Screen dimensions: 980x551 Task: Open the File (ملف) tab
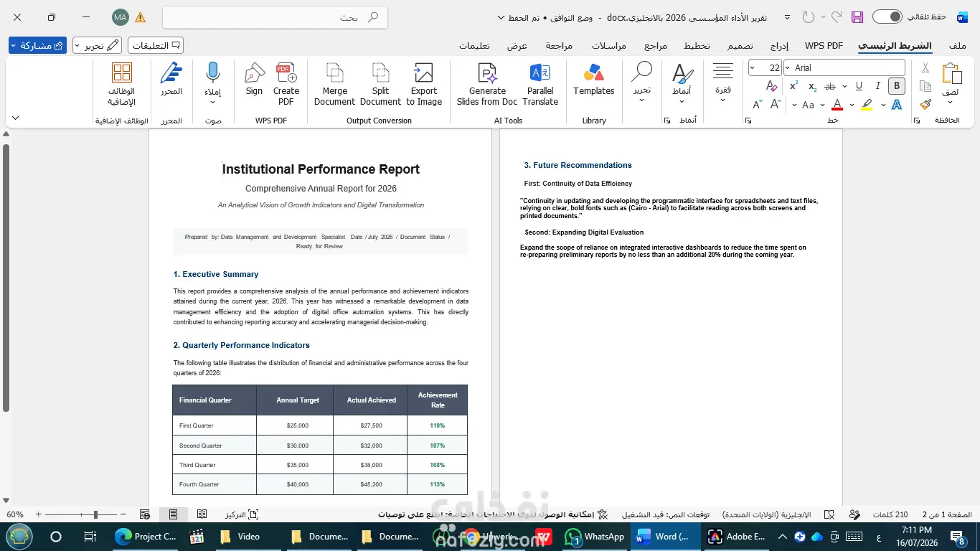958,46
